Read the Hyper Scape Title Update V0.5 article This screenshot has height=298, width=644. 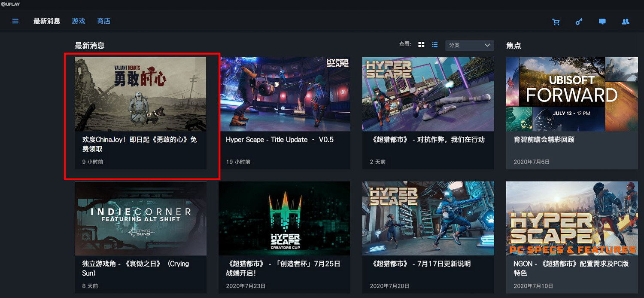pos(284,112)
